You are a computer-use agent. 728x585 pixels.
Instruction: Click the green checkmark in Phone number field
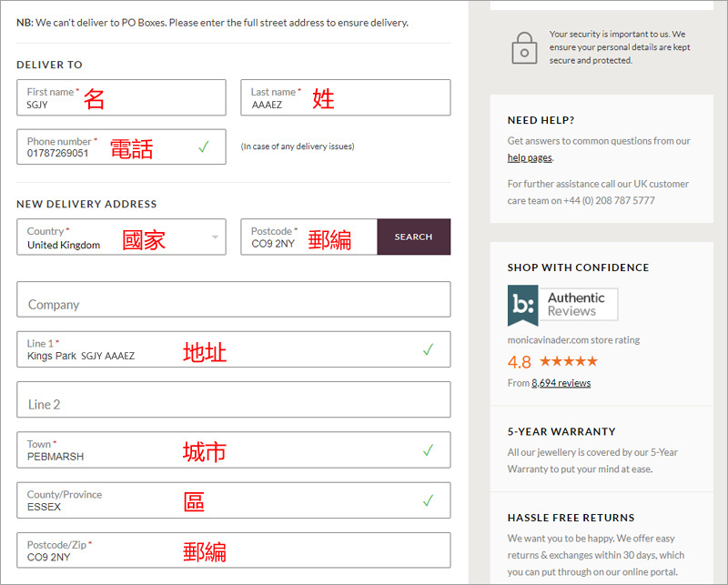[x=204, y=146]
